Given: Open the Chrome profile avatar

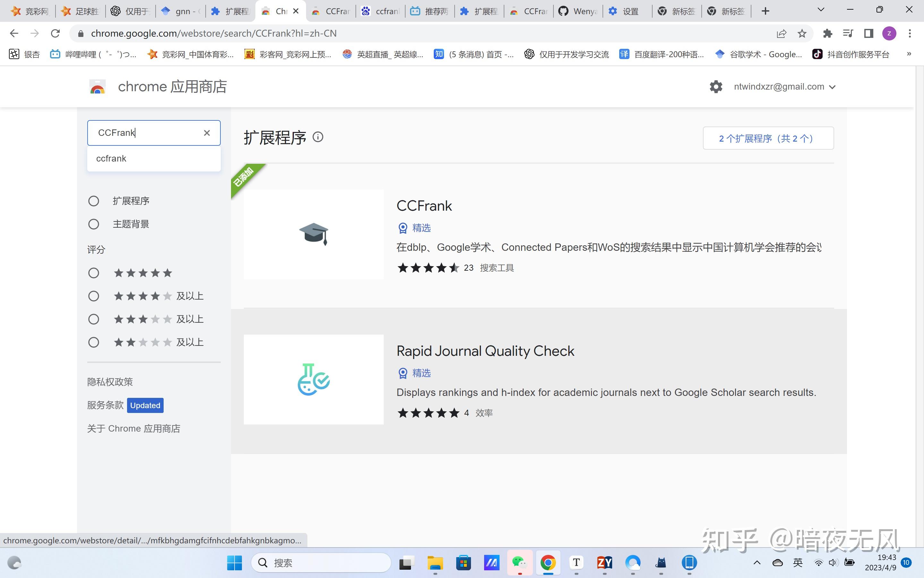Looking at the screenshot, I should click(889, 34).
